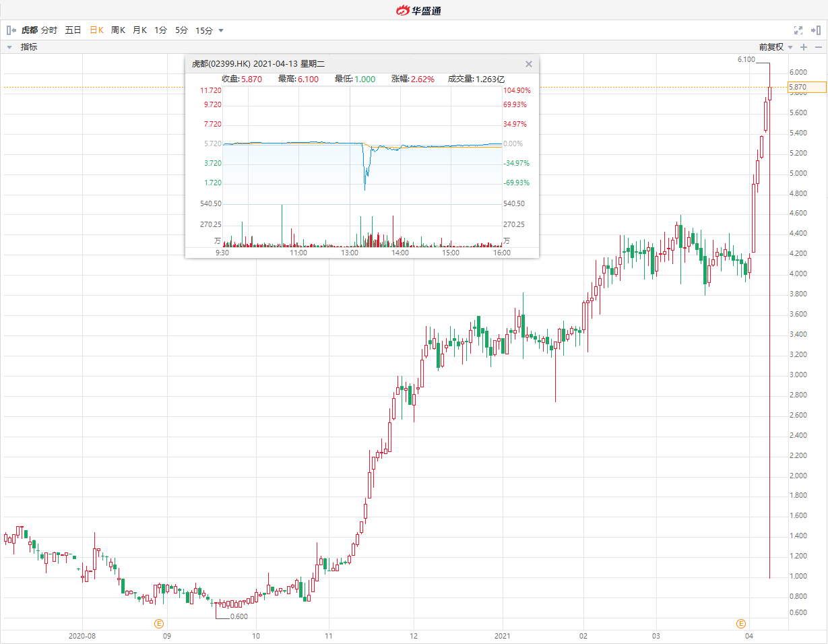Click the intraday price dip in popup chart
The width and height of the screenshot is (828, 644).
tap(366, 168)
